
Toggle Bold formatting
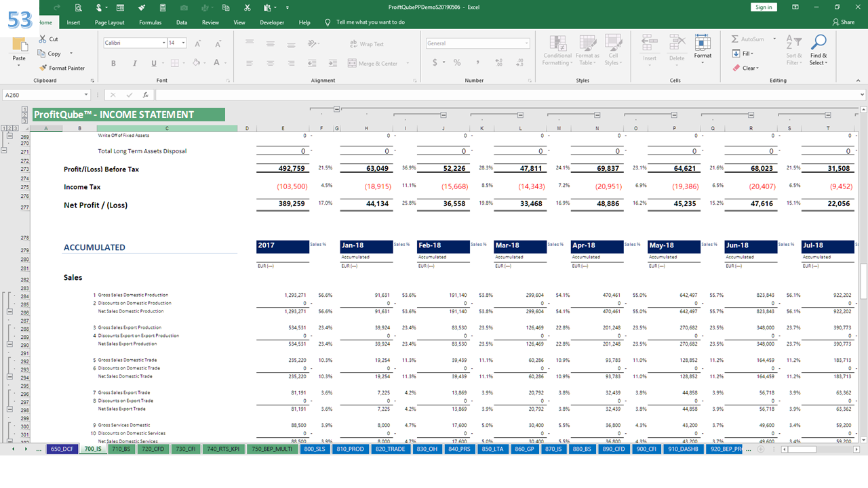point(113,64)
